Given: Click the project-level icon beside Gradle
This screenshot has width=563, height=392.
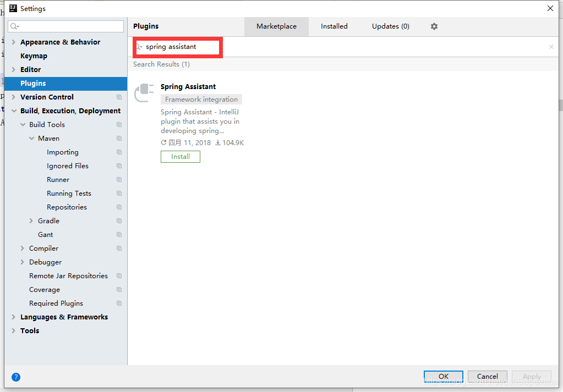Looking at the screenshot, I should tap(119, 221).
